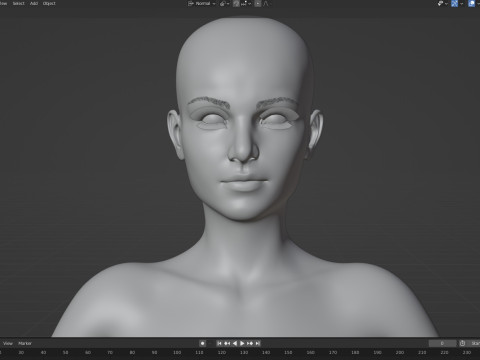Image resolution: width=480 pixels, height=360 pixels.
Task: Click the current frame number field
Action: [x=442, y=343]
